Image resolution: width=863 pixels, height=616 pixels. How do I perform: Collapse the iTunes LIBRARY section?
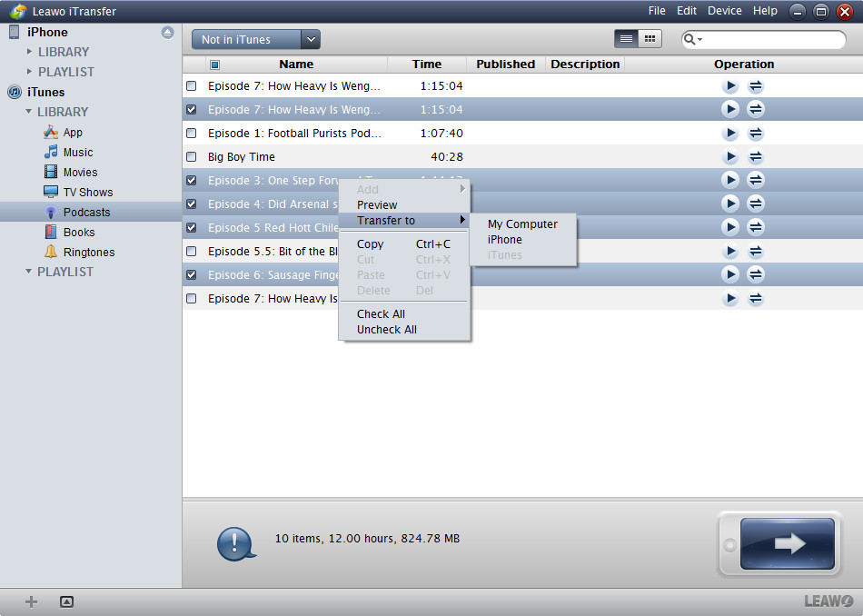[29, 112]
